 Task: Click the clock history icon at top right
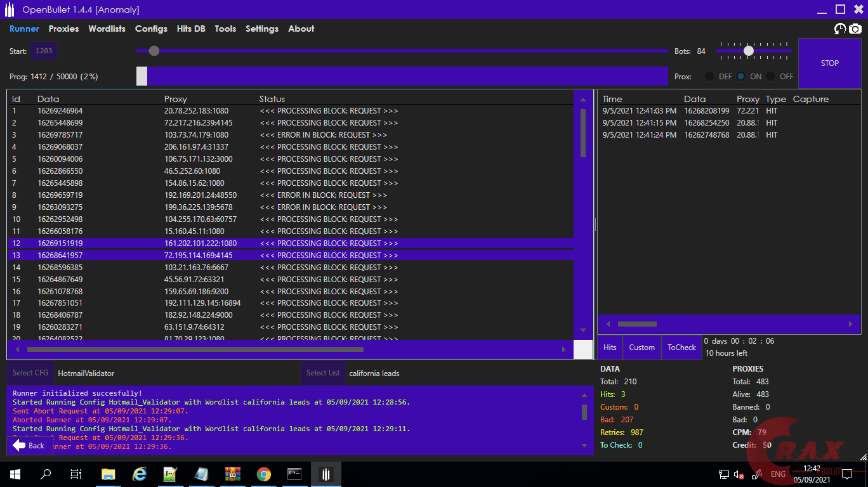(x=840, y=29)
